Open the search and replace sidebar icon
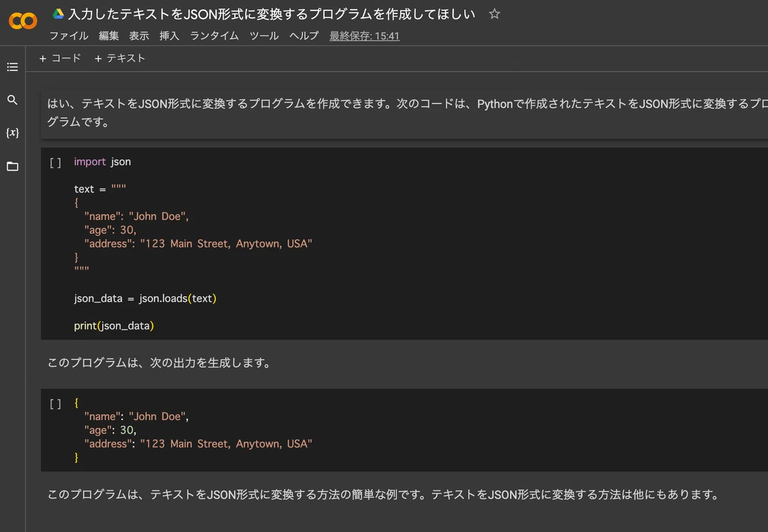This screenshot has width=768, height=532. 12,100
